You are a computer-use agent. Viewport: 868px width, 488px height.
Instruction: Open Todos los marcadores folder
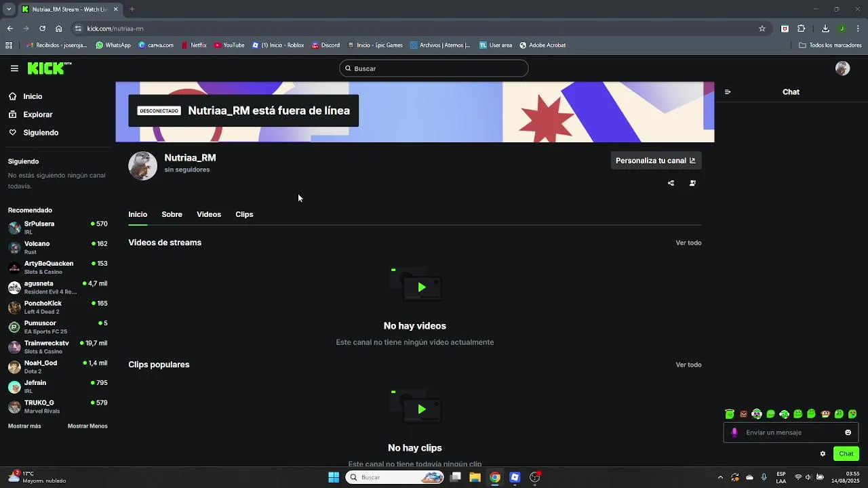830,45
